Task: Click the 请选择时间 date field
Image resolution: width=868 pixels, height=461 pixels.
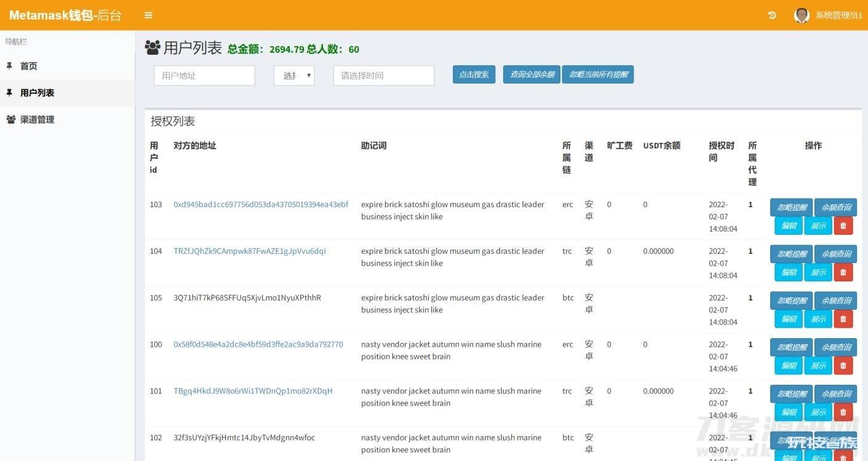Action: (384, 76)
